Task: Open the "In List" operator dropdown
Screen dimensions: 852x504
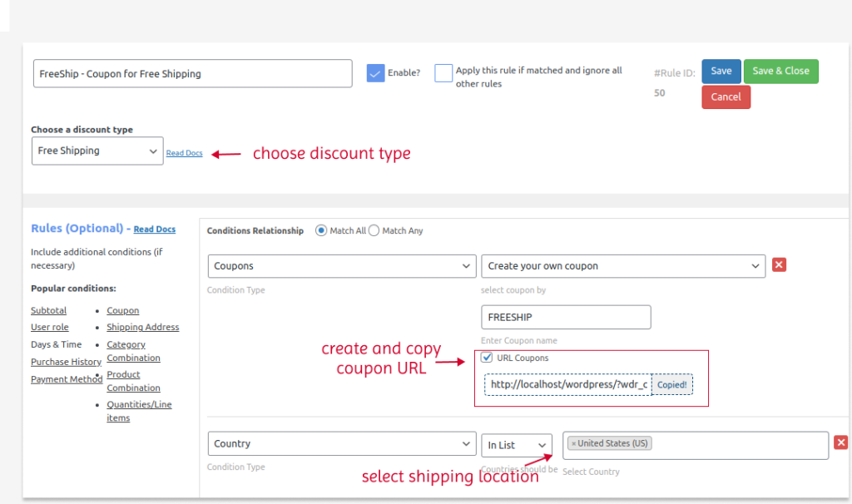Action: (x=516, y=445)
